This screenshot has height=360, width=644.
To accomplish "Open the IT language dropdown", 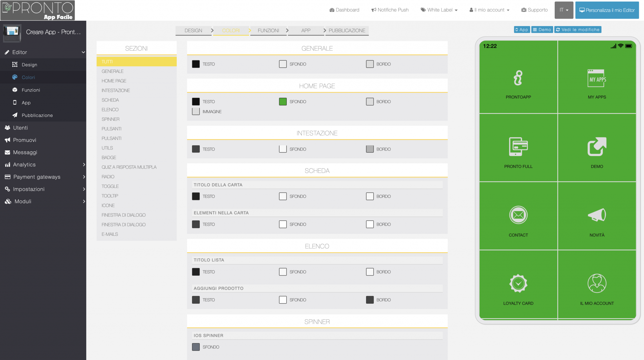I will point(564,10).
